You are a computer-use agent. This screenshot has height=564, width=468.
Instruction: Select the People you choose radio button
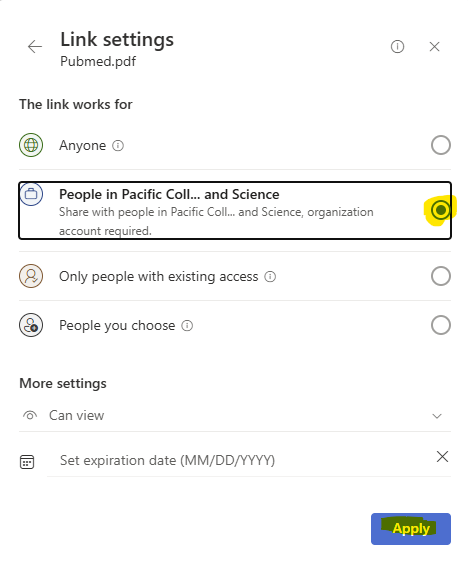[x=441, y=325]
